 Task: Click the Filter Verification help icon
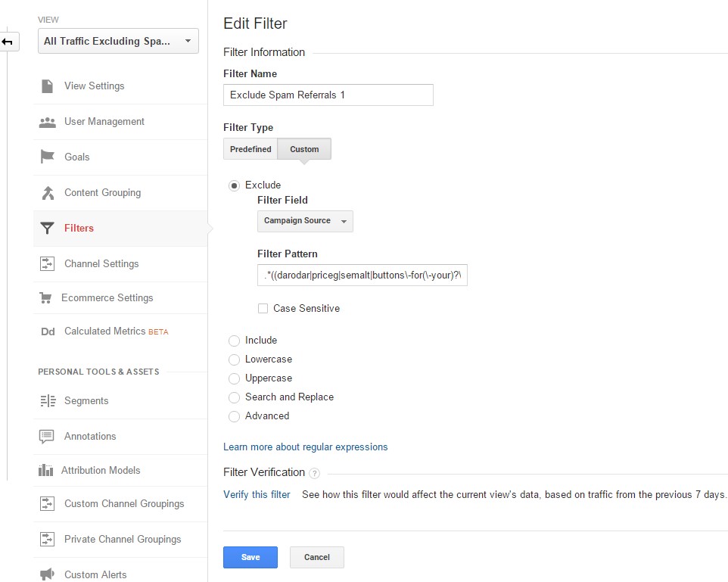click(x=314, y=473)
